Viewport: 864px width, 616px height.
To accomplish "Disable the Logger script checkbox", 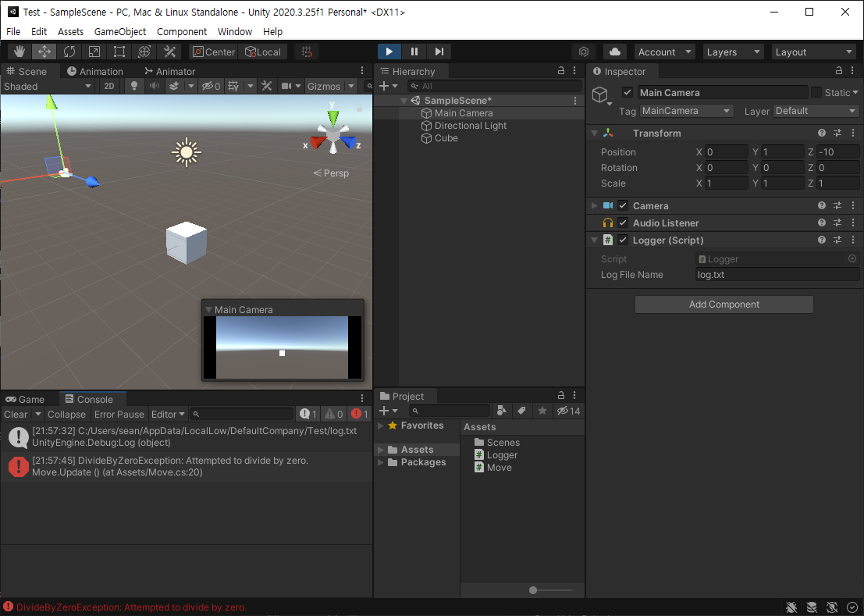I will click(x=623, y=240).
